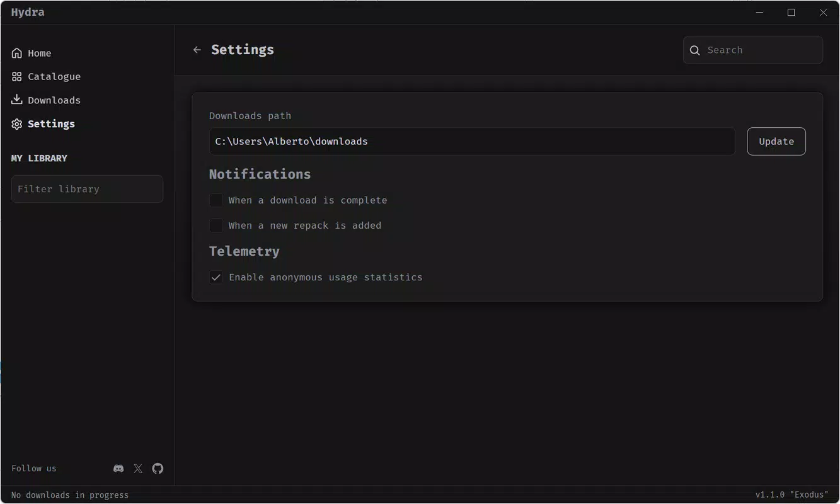The image size is (840, 504).
Task: Enable notification when a download is complete
Action: click(x=216, y=200)
